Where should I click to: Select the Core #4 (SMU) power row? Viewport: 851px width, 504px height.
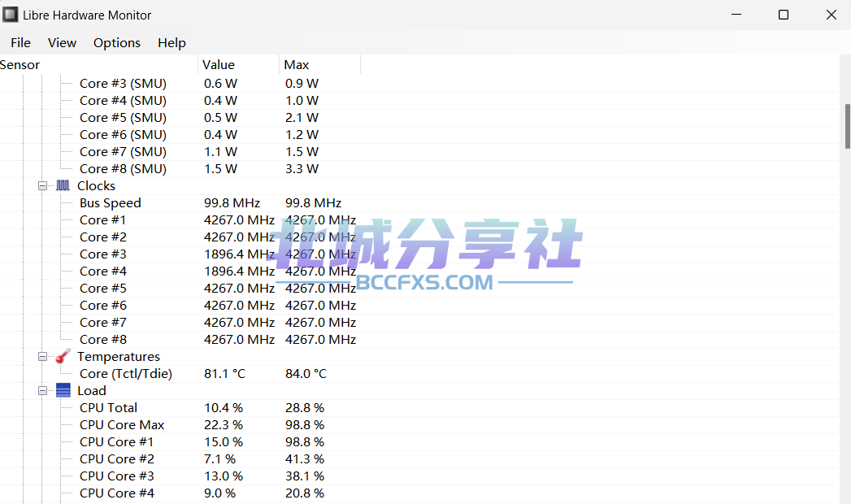pyautogui.click(x=419, y=100)
